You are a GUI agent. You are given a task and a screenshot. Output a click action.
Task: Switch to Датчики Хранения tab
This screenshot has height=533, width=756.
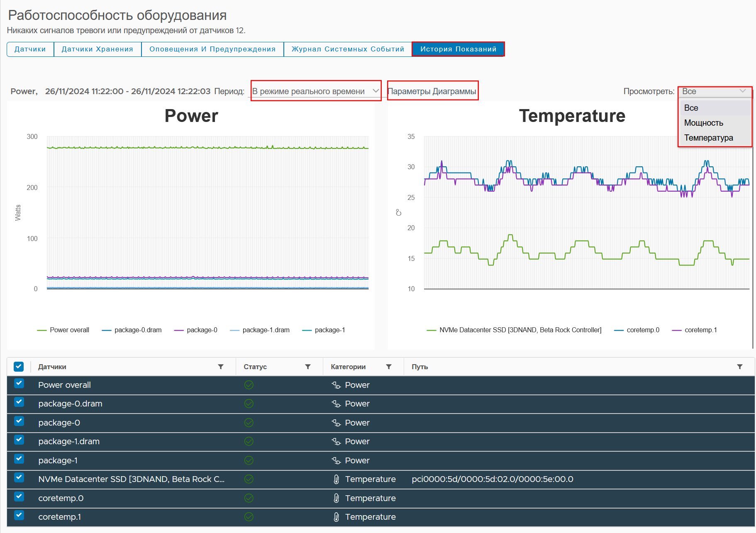click(98, 49)
